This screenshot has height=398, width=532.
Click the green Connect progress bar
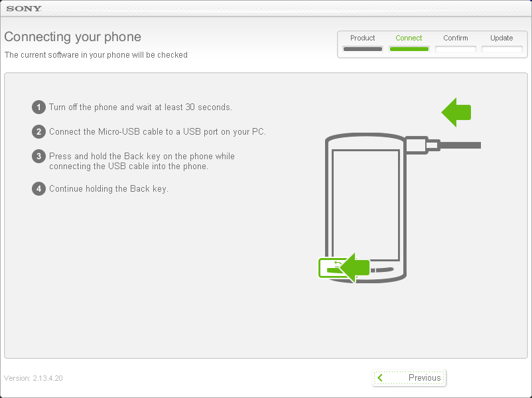point(409,49)
